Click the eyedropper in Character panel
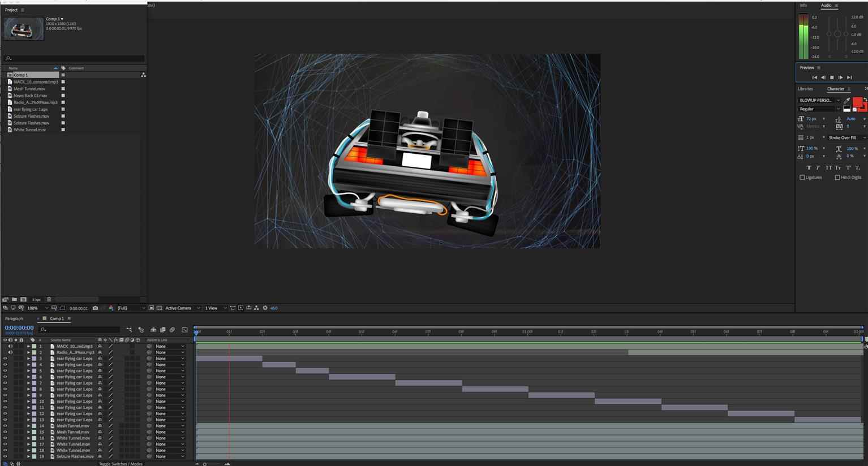The image size is (868, 466). point(847,100)
